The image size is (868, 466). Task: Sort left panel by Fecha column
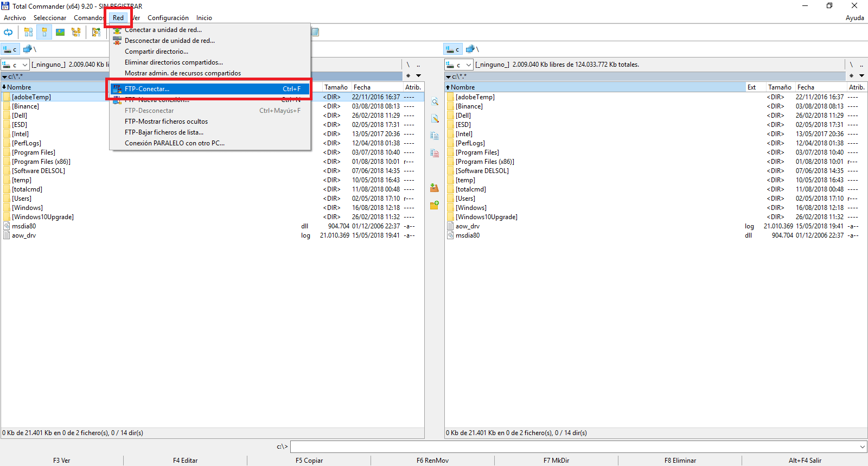coord(377,87)
